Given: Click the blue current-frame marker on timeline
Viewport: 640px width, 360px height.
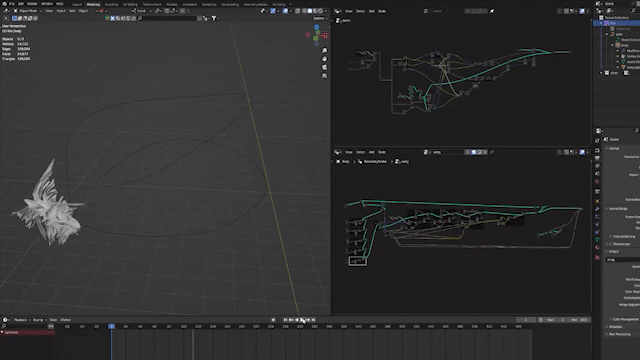Looking at the screenshot, I should 111,327.
